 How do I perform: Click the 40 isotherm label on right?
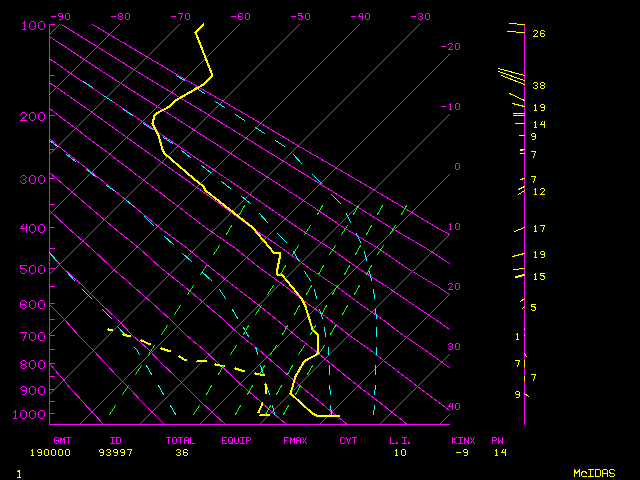click(454, 406)
